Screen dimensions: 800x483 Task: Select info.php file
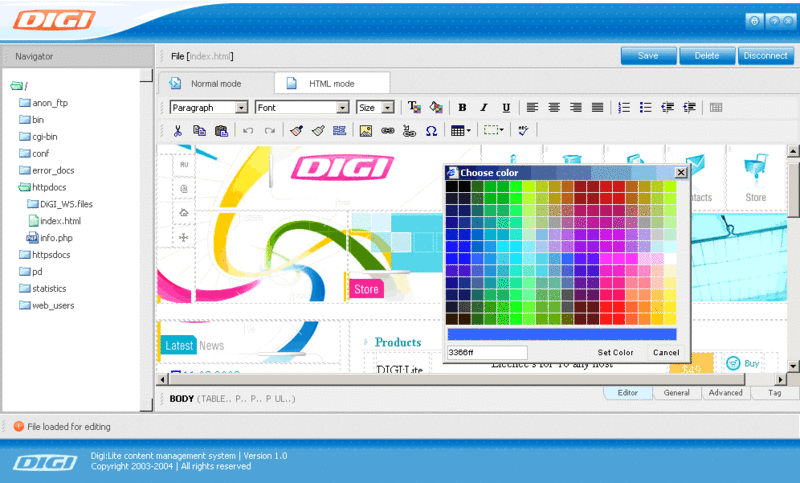point(50,238)
